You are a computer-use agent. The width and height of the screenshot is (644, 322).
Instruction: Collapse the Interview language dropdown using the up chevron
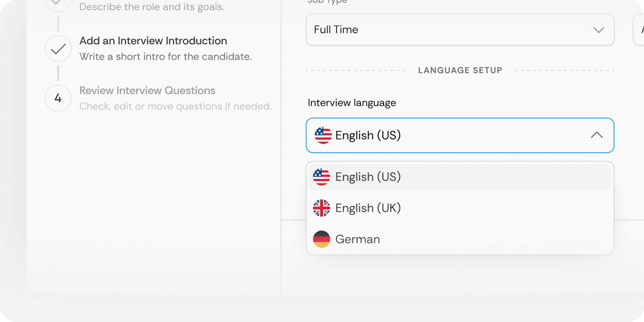597,135
